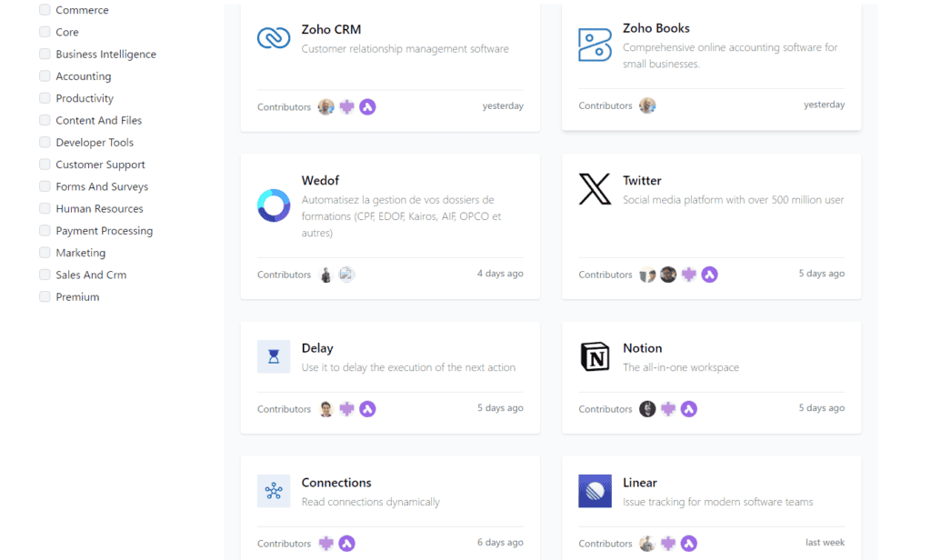Click the Twitter X logo
931x560 pixels.
click(x=595, y=189)
